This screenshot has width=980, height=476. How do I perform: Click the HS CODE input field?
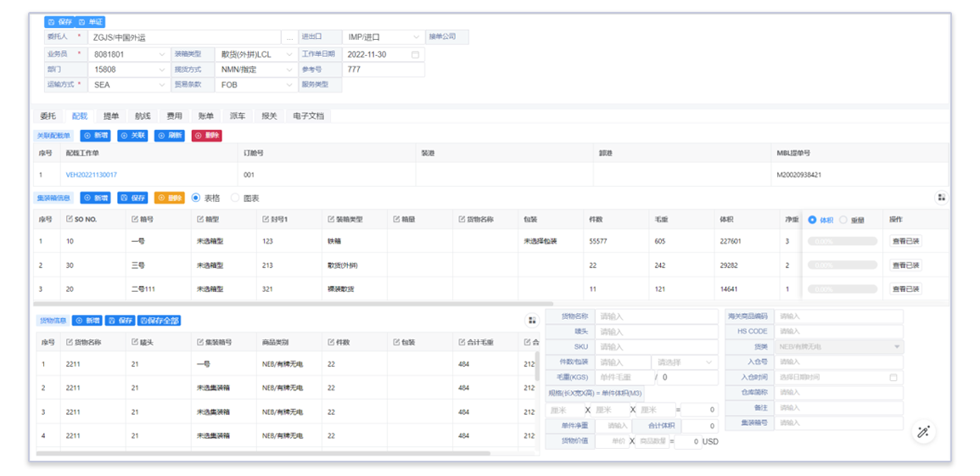pyautogui.click(x=839, y=332)
